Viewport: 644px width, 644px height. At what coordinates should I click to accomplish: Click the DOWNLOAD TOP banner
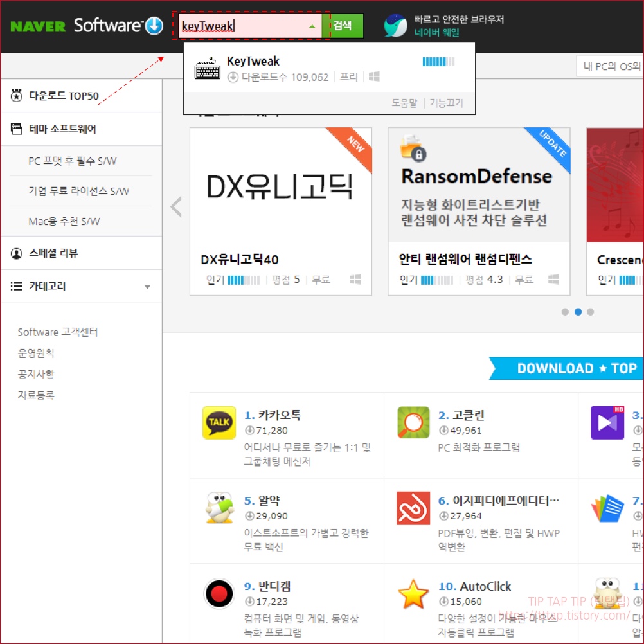pyautogui.click(x=567, y=368)
